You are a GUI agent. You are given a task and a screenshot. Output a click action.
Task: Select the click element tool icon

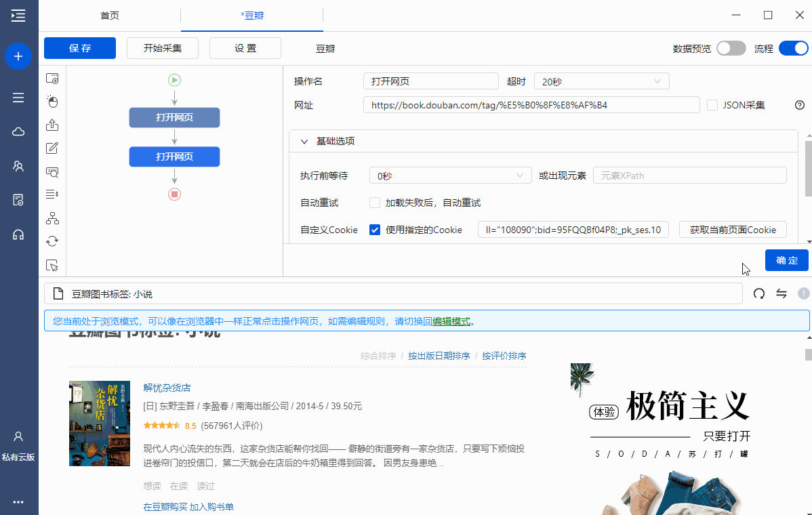pyautogui.click(x=52, y=102)
